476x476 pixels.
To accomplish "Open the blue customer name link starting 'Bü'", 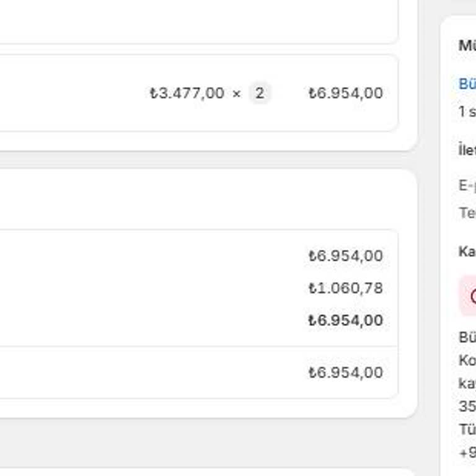I will click(x=467, y=84).
